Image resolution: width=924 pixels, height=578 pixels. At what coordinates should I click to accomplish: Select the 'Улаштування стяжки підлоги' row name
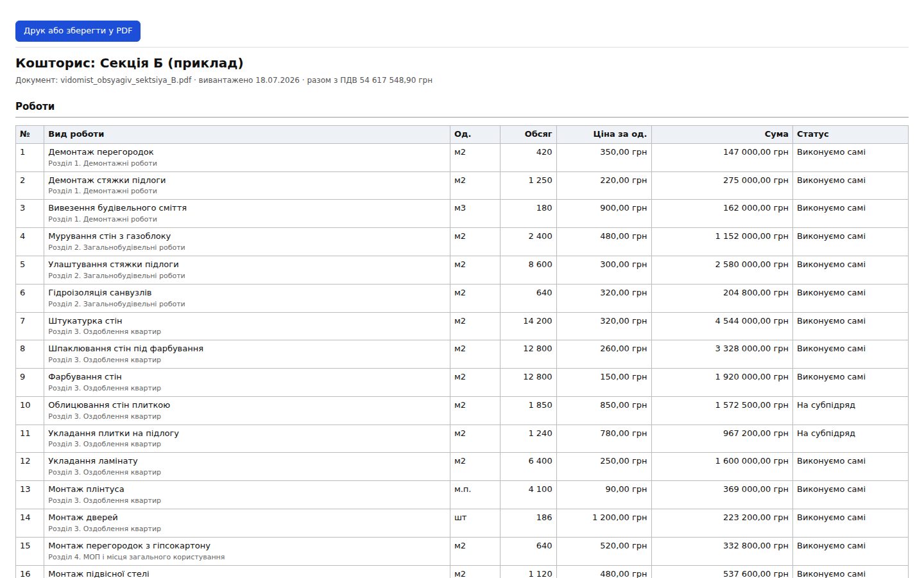pos(114,265)
